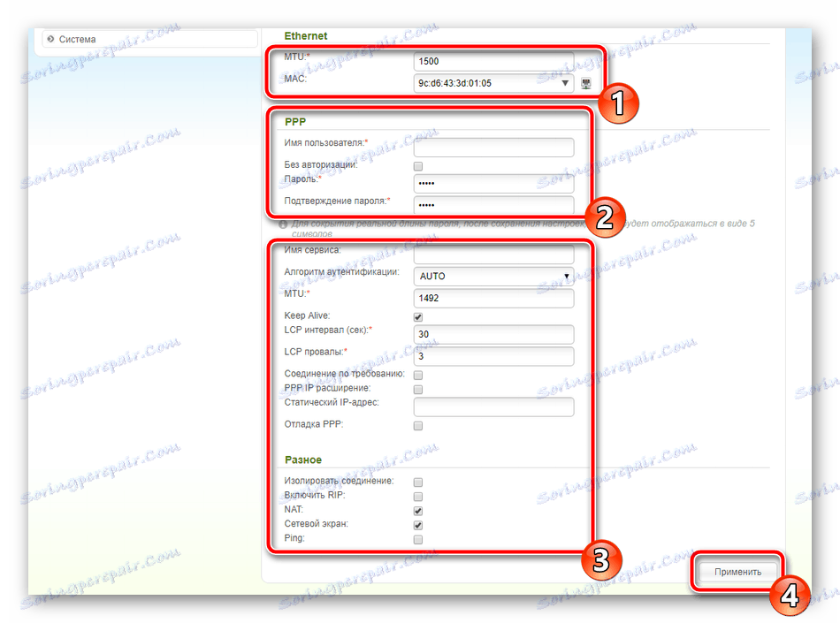Click the Пароль password field
Image resolution: width=840 pixels, height=623 pixels.
[x=493, y=184]
